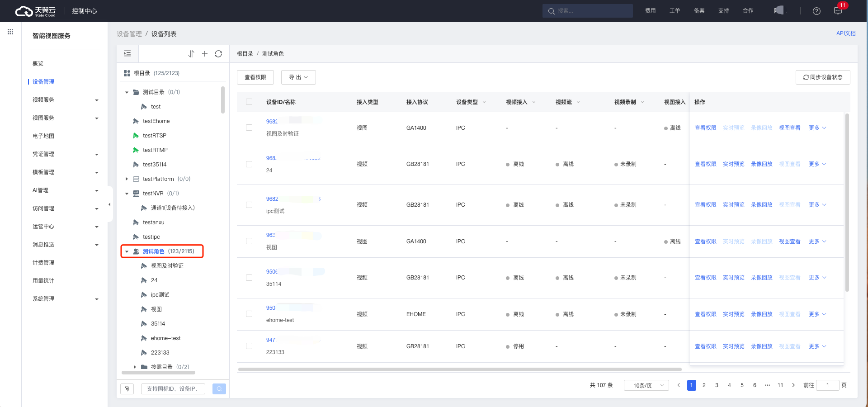Go to next page arrow
This screenshot has height=407, width=868.
tap(793, 385)
